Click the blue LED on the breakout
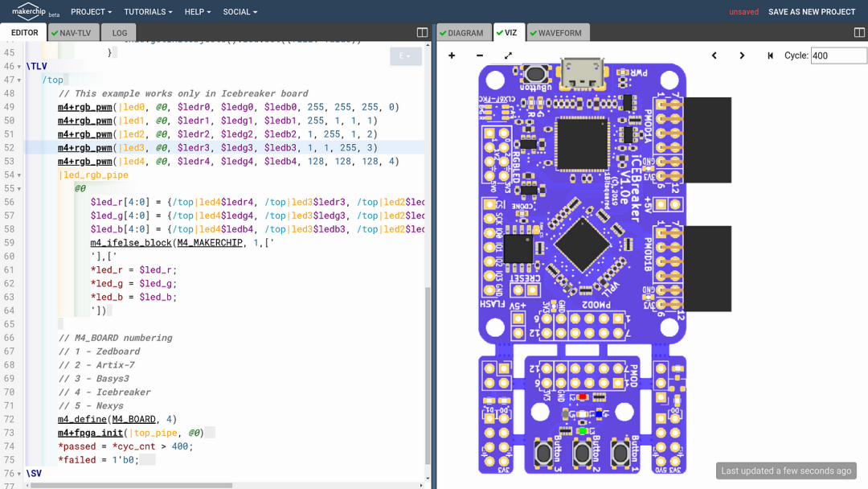The image size is (868, 489). point(599,414)
